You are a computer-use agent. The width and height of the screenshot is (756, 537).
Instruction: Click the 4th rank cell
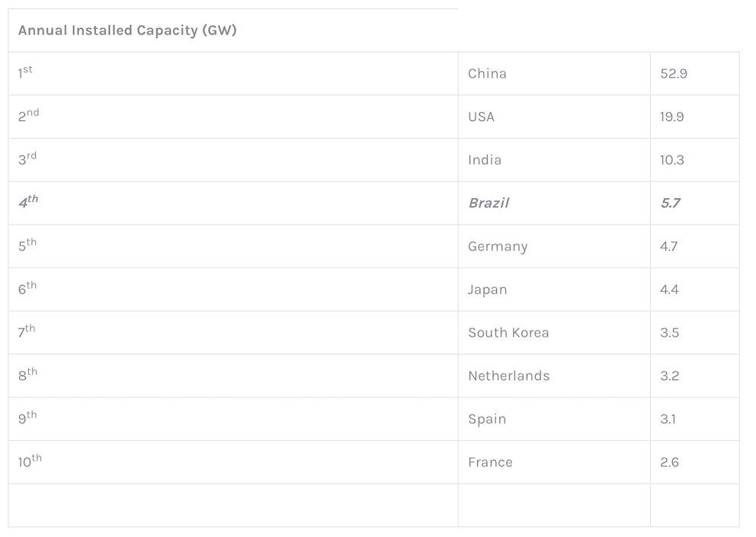pos(28,203)
